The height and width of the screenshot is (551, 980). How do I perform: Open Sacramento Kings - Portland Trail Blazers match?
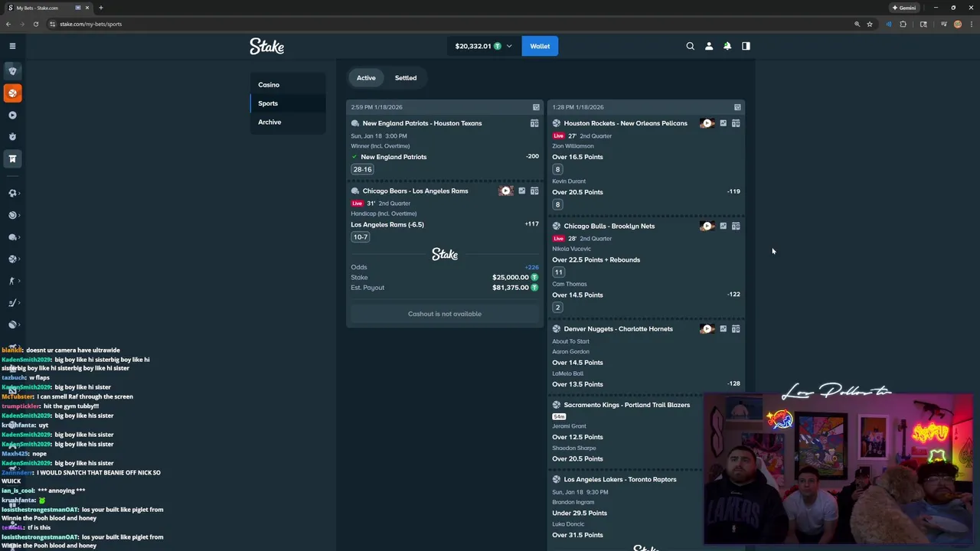[x=626, y=405]
